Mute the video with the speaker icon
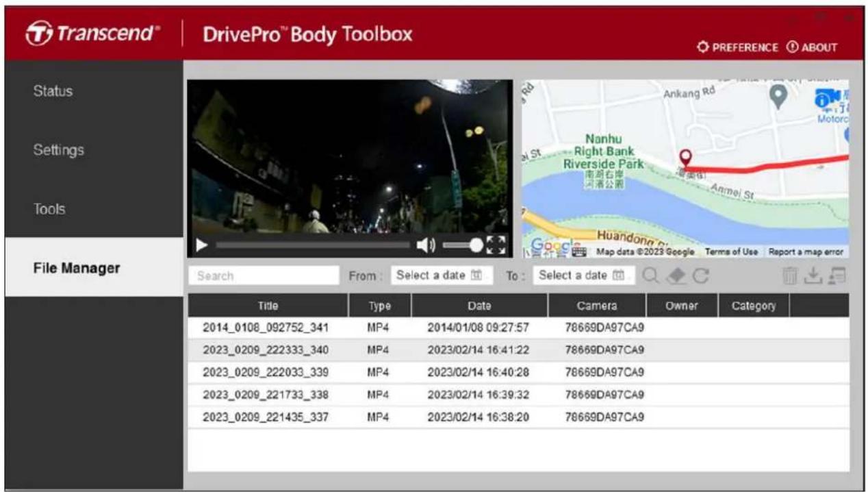This screenshot has height=492, width=868. [x=426, y=245]
